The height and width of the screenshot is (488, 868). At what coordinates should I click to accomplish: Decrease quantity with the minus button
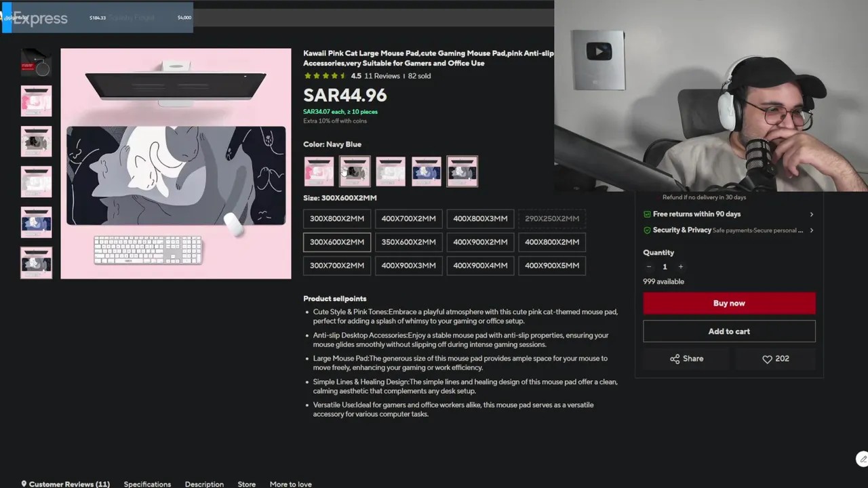(x=648, y=266)
